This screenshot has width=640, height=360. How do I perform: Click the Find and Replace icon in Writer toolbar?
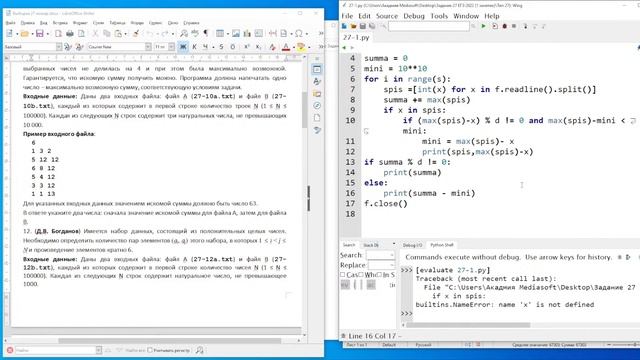click(x=184, y=33)
